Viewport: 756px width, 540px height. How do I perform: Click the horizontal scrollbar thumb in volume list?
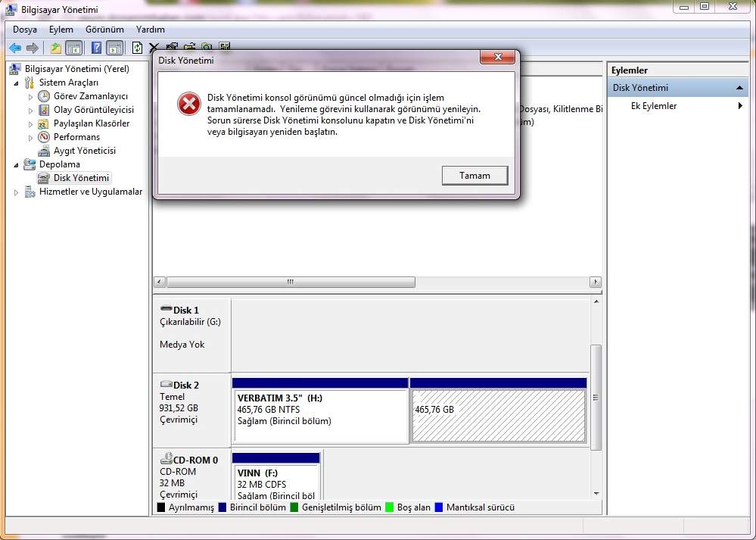(291, 282)
